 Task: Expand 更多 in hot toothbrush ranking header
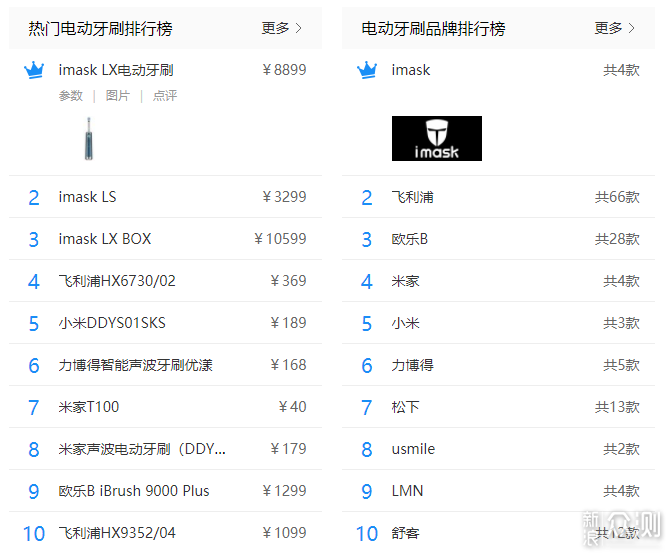click(x=282, y=28)
